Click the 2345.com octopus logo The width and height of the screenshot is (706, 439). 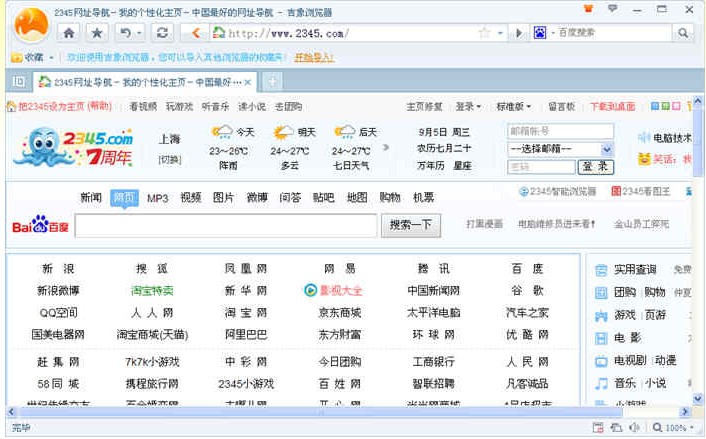(x=74, y=147)
